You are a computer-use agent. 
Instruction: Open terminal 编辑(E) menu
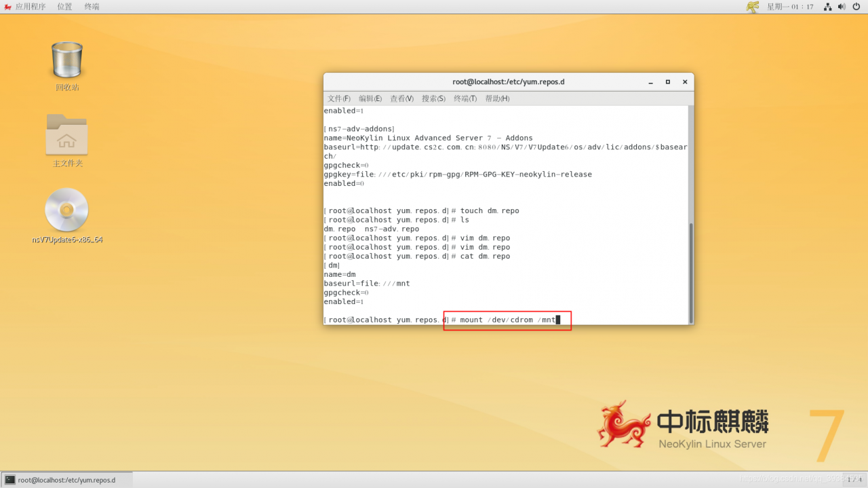point(370,98)
